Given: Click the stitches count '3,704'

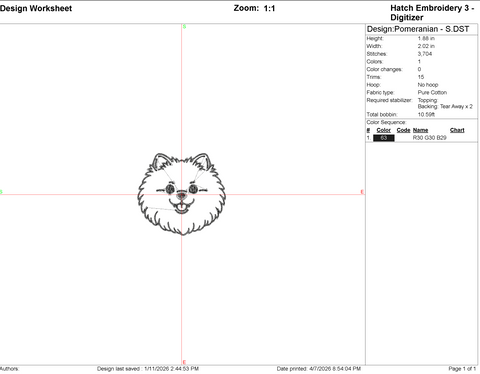Looking at the screenshot, I should tap(425, 54).
